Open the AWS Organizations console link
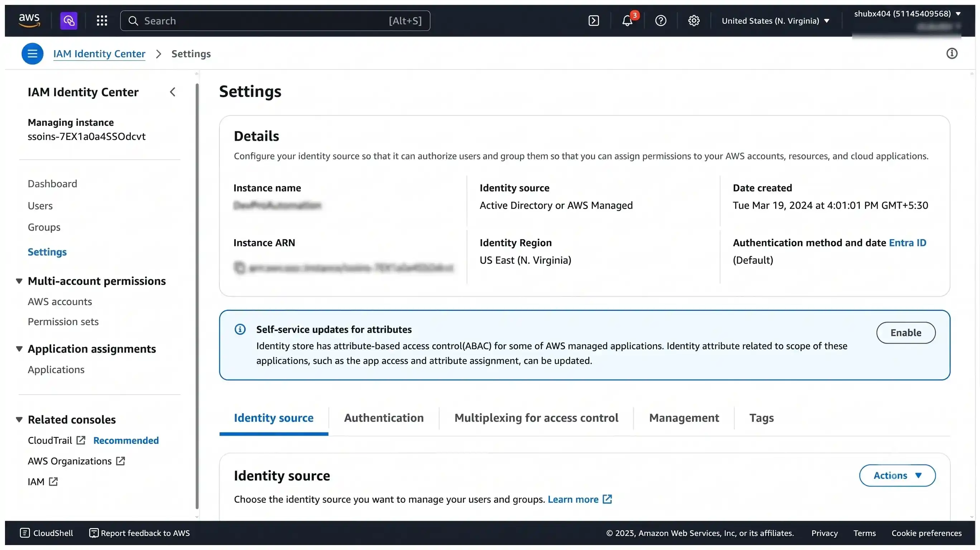This screenshot has height=550, width=980. point(69,461)
